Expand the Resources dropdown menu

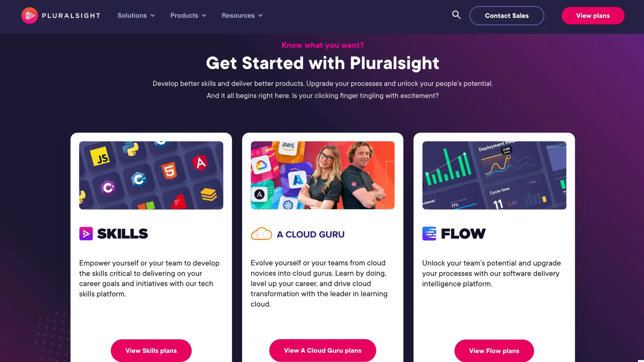click(242, 16)
